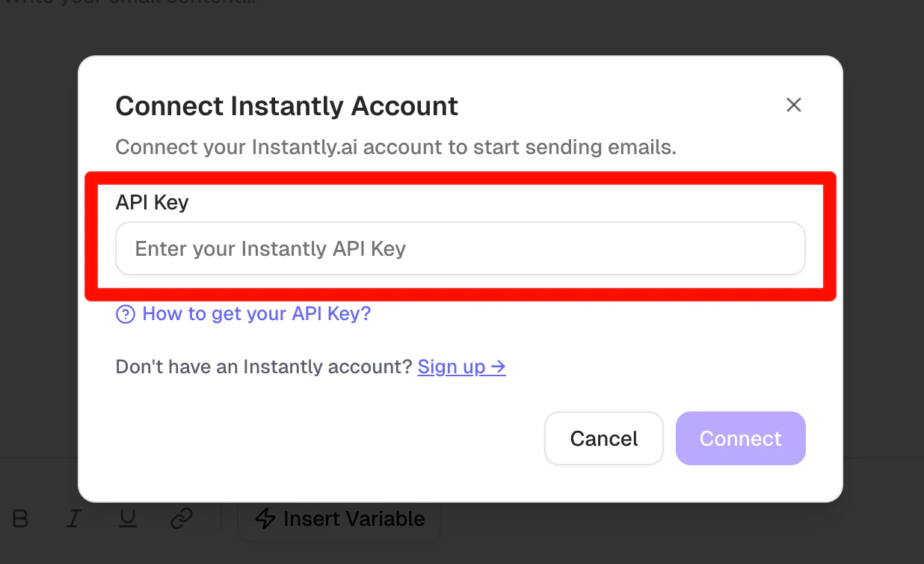Toggle underline formatting in the editor toolbar

(x=127, y=518)
